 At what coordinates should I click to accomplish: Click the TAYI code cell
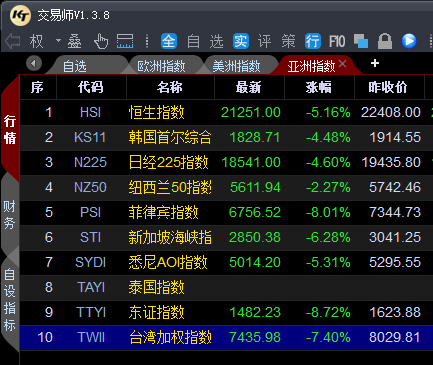(x=91, y=288)
